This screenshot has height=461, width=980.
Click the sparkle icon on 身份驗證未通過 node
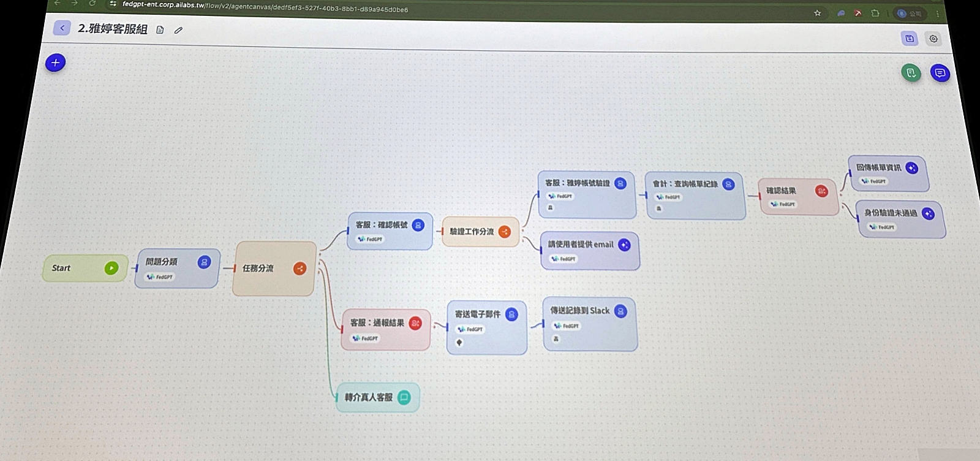tap(929, 213)
